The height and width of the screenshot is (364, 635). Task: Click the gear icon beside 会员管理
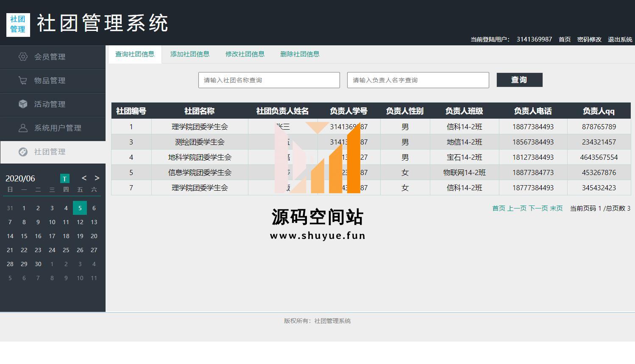pos(23,57)
